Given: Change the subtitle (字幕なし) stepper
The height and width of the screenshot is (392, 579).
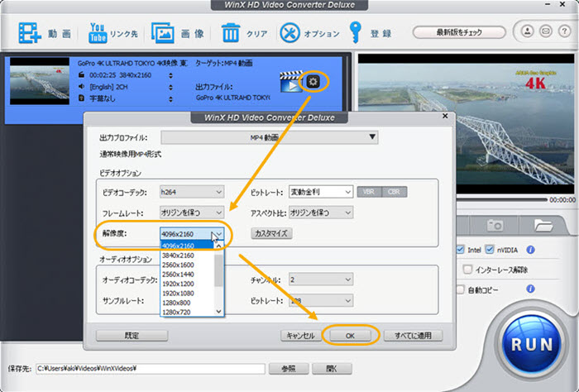Looking at the screenshot, I should [x=170, y=99].
